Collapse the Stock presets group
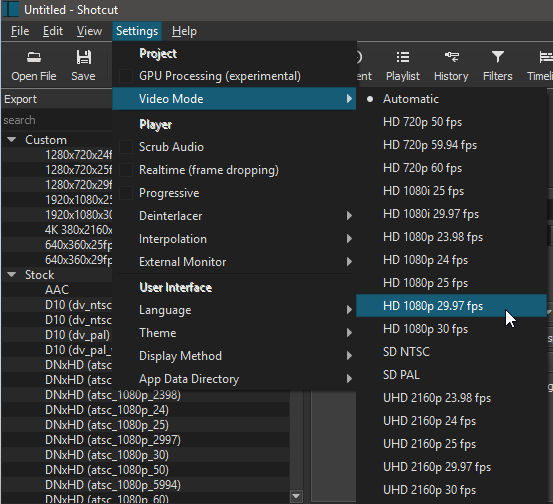The height and width of the screenshot is (504, 553). (x=12, y=275)
